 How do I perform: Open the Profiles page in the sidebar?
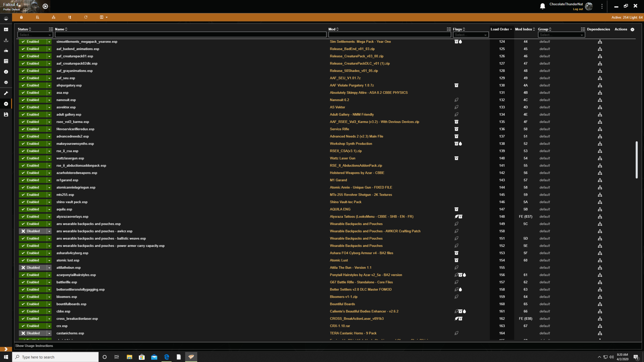pos(6,29)
